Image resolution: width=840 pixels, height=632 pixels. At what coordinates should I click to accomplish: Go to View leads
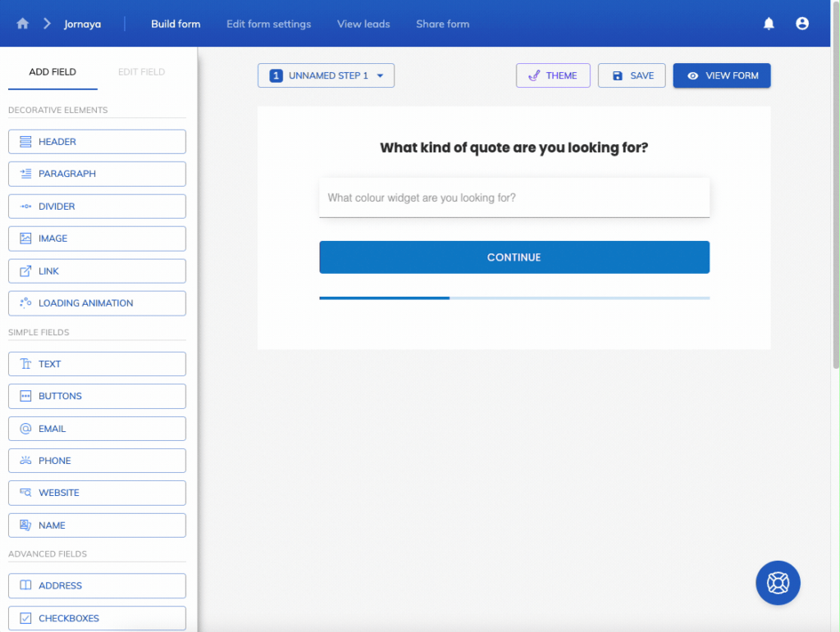363,24
